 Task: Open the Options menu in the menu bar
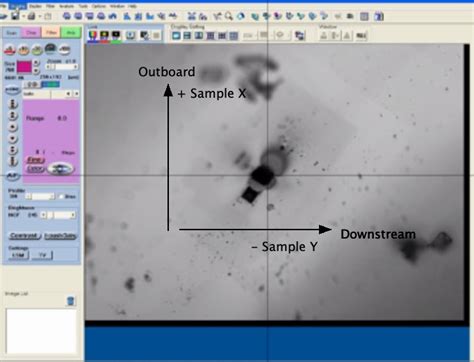[98, 6]
